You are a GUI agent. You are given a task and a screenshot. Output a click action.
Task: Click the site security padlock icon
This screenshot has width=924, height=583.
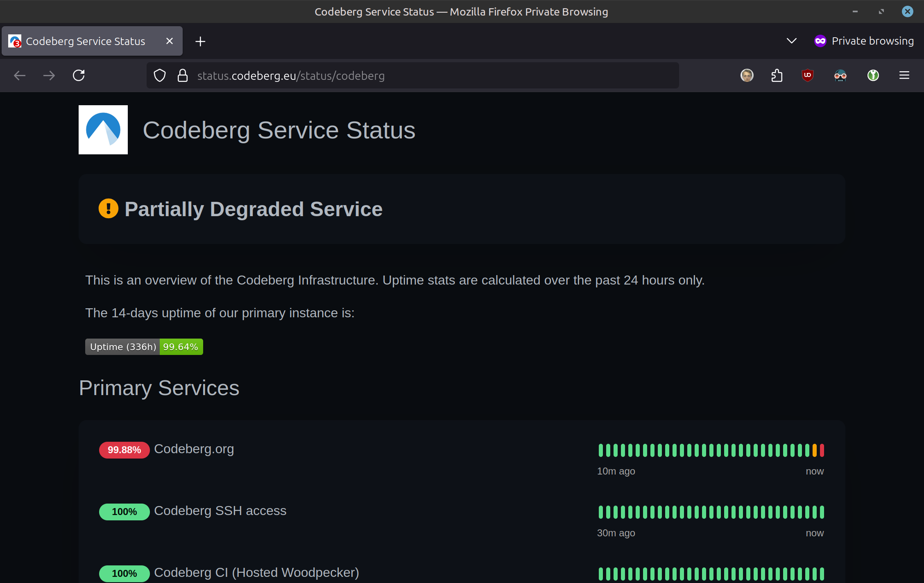pyautogui.click(x=183, y=75)
